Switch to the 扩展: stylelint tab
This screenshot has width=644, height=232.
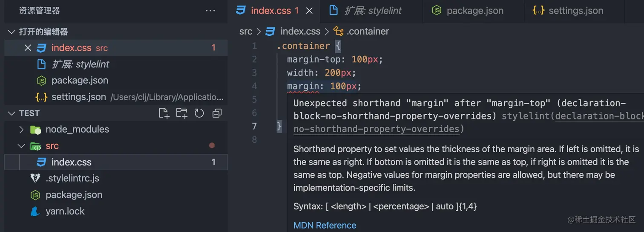coord(372,11)
